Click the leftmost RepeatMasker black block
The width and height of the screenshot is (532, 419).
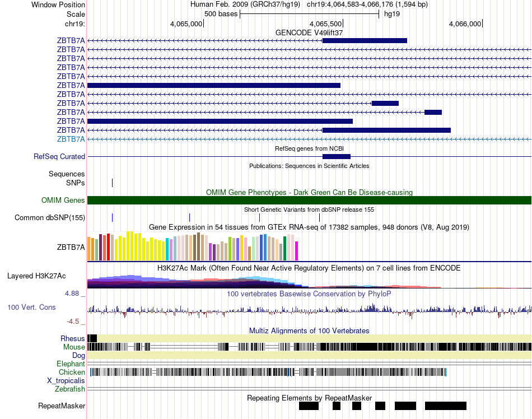point(309,406)
